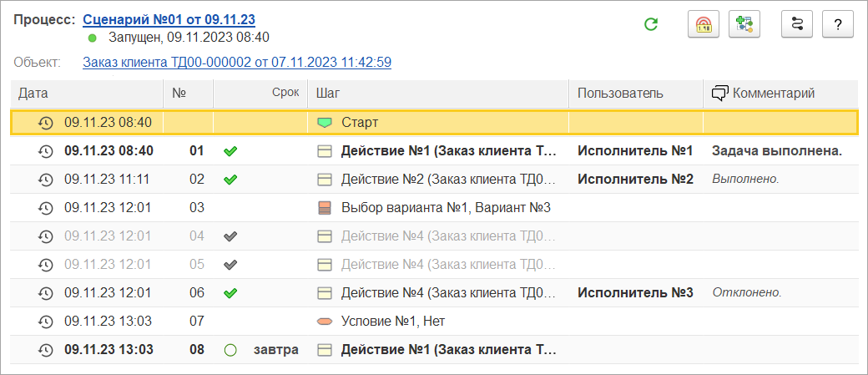Click the Выбор варианта №1 step icon
The height and width of the screenshot is (375, 868).
[325, 208]
